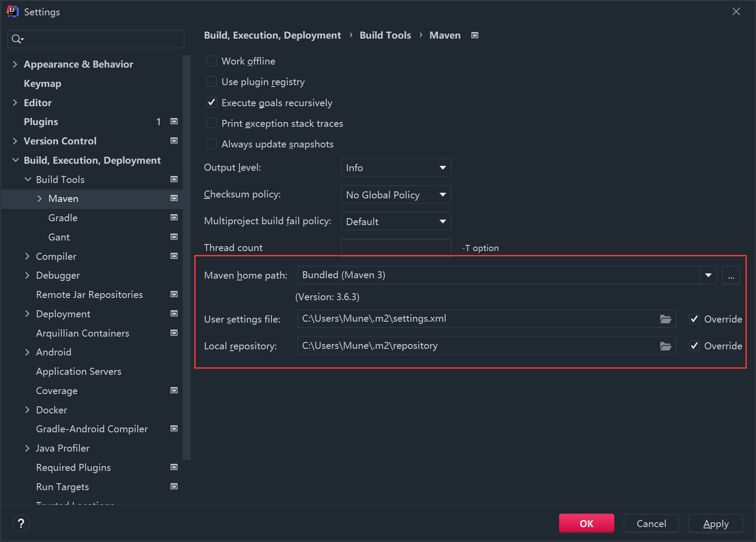Expand the Maven tree node
Viewport: 756px width, 542px height.
point(39,198)
